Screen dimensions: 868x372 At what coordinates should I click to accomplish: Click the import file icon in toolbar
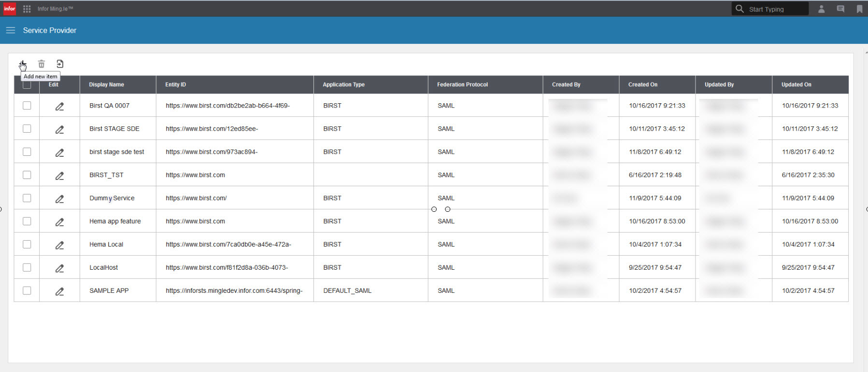(x=60, y=64)
